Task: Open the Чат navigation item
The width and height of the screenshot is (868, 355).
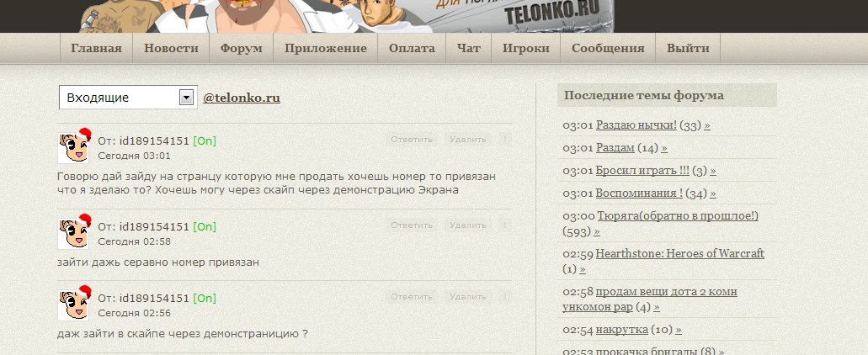Action: (x=468, y=48)
